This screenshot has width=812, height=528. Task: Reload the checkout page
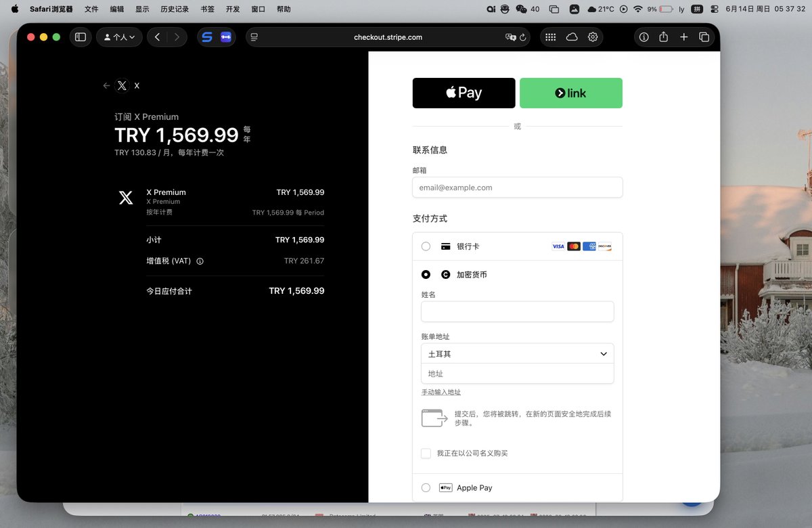(523, 37)
